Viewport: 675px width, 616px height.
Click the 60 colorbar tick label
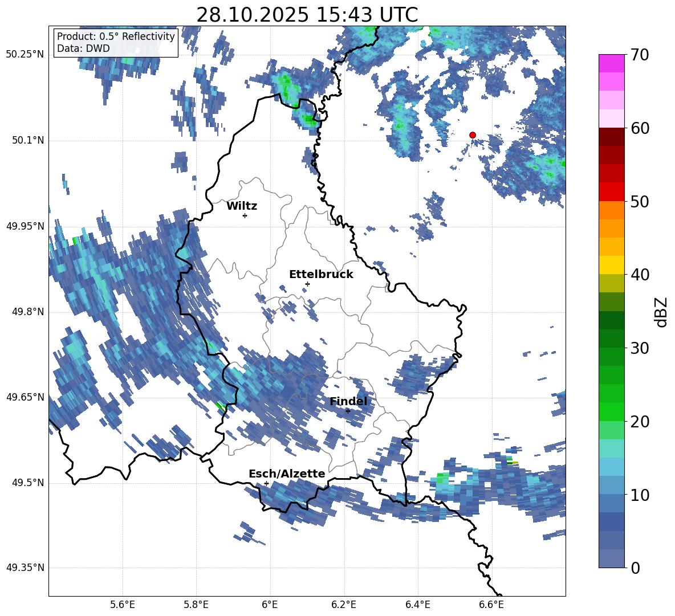pyautogui.click(x=640, y=128)
